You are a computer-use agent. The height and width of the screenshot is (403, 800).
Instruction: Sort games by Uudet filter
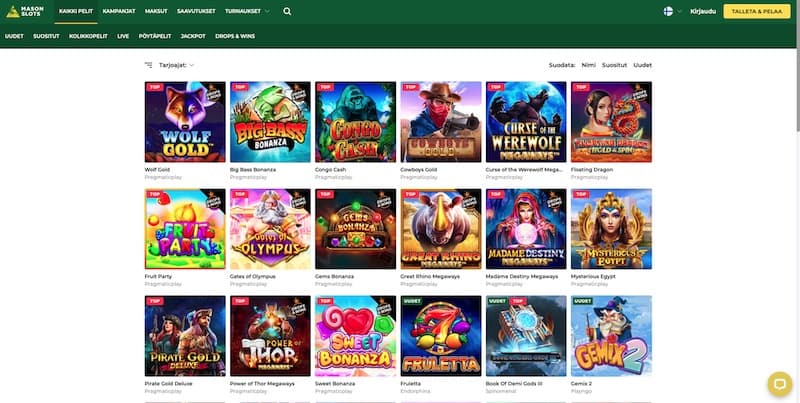642,65
